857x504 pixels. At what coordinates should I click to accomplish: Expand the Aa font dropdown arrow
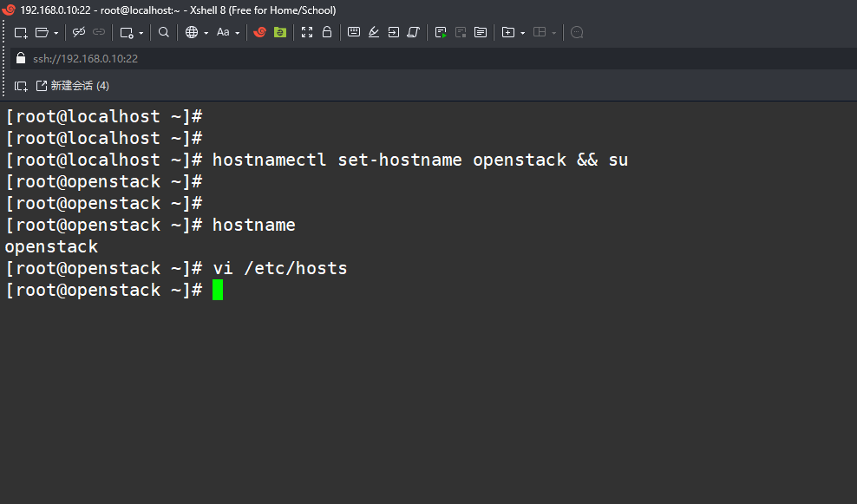point(237,33)
